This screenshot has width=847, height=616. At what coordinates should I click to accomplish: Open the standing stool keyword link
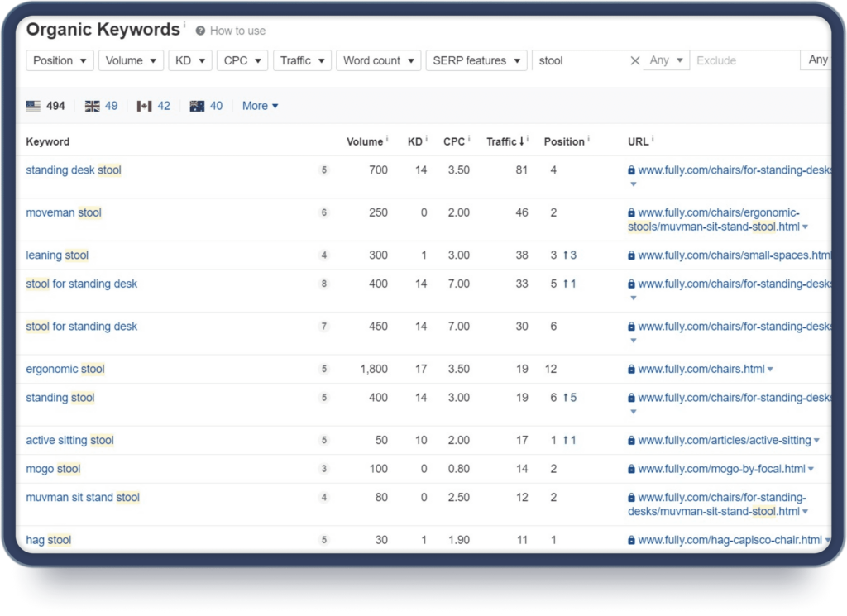(x=60, y=398)
